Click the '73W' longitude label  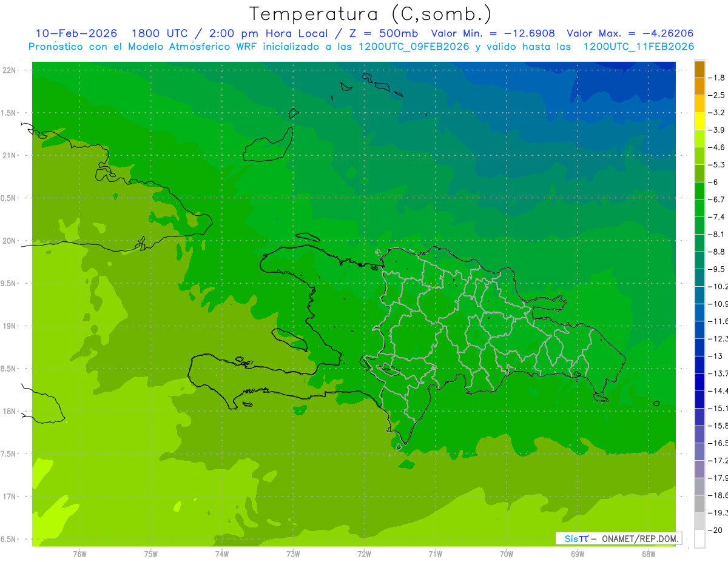[x=293, y=554]
